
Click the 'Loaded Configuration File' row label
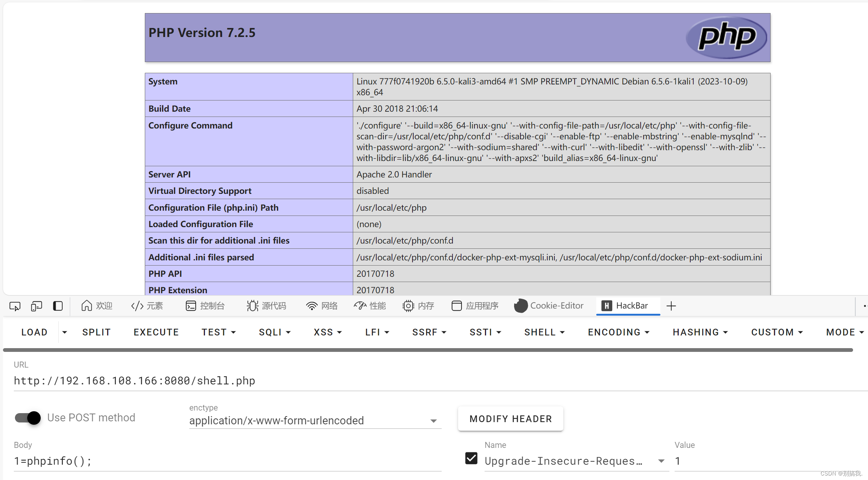201,224
